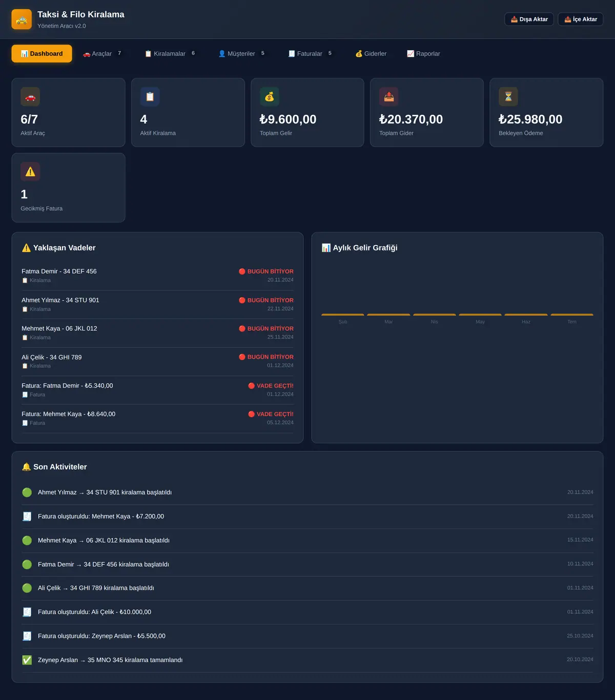Click the bar chart icon beside Aylık Gelir Grafiği

click(326, 248)
